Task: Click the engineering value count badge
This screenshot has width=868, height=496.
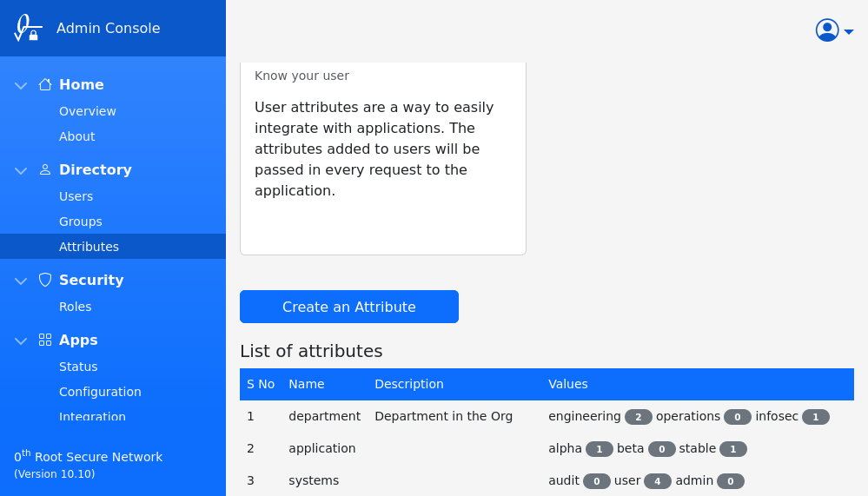Action: [638, 417]
